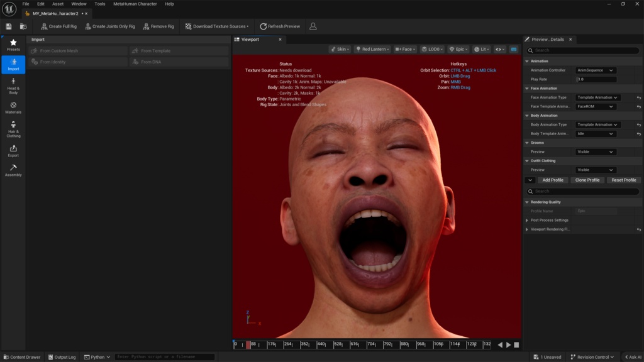Collapse the Body Animation section

[527, 116]
